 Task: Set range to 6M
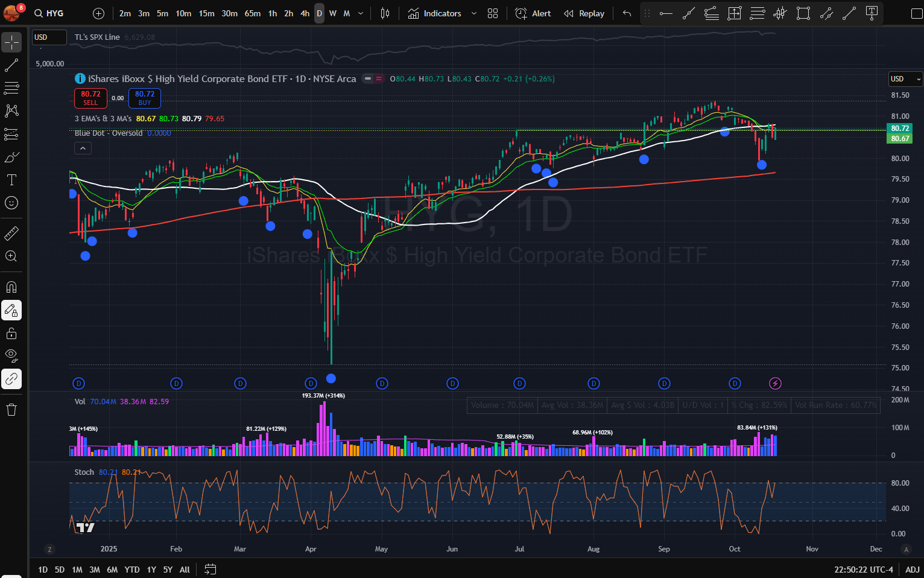112,570
